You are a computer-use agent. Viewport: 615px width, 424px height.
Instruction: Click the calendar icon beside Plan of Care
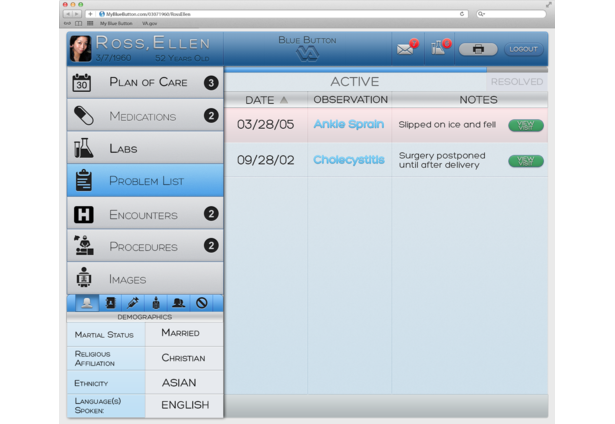point(82,83)
